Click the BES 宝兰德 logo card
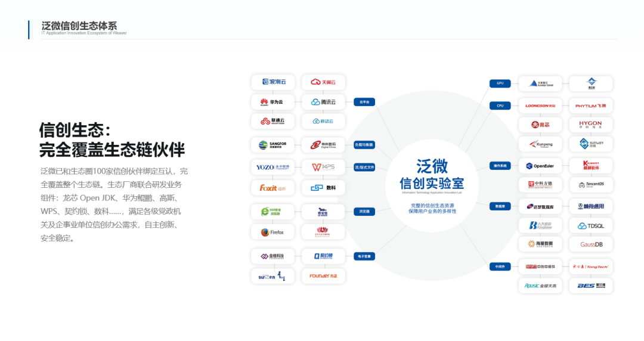 click(x=591, y=286)
